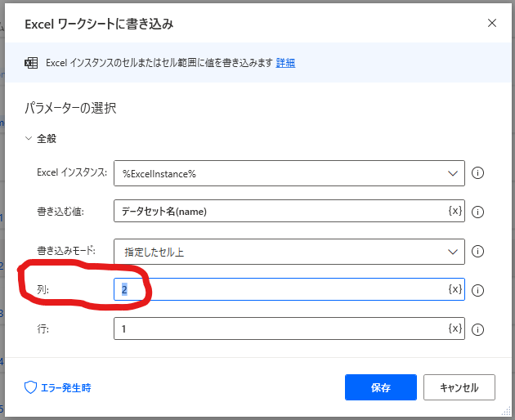The height and width of the screenshot is (420, 515).
Task: Click the info icon next to 列
Action: point(477,290)
